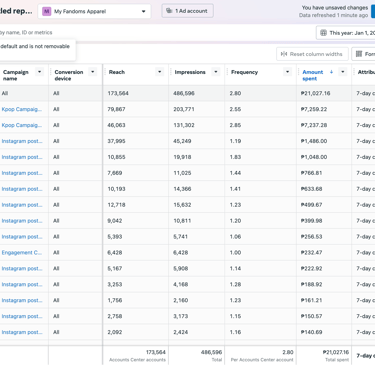375x367 pixels.
Task: Click the purple M account avatar icon
Action: click(47, 11)
